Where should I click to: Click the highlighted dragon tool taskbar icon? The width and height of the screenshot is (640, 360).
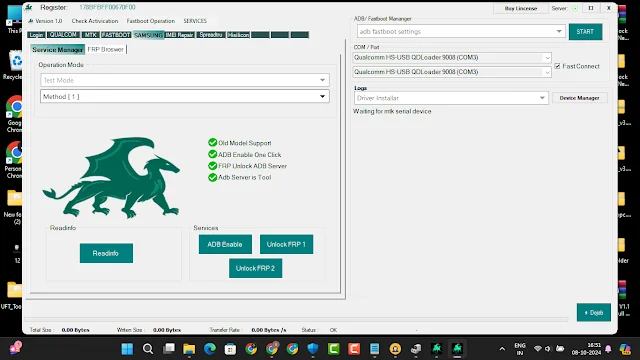tap(457, 349)
